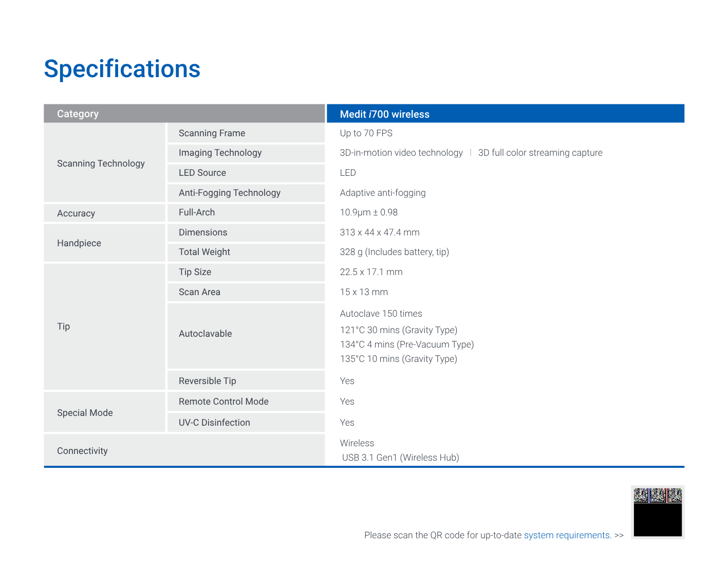Select 'Yes' in Remote Control Mode row
The image size is (728, 583).
[x=347, y=402]
